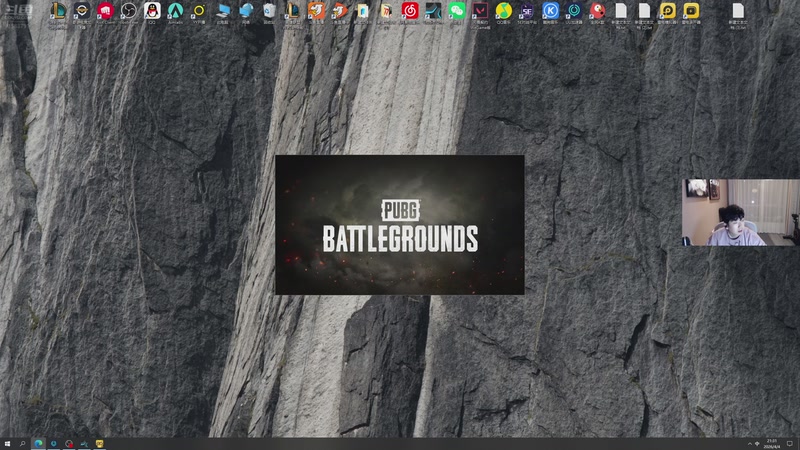Open the yellow LDPlayer emulator shortcut

point(667,11)
